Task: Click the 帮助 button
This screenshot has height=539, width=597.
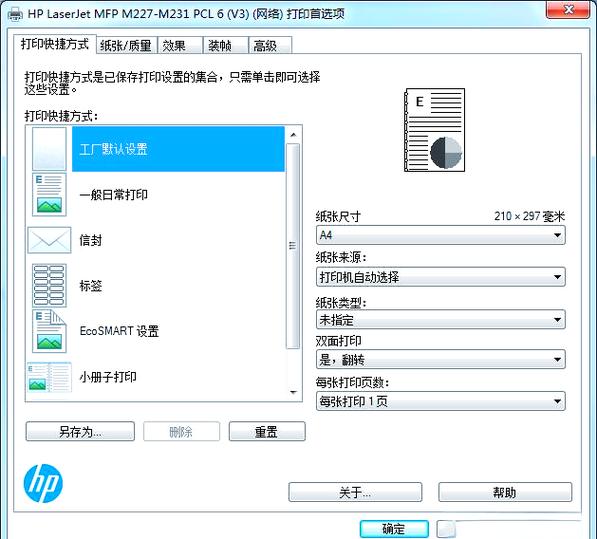Action: point(505,493)
